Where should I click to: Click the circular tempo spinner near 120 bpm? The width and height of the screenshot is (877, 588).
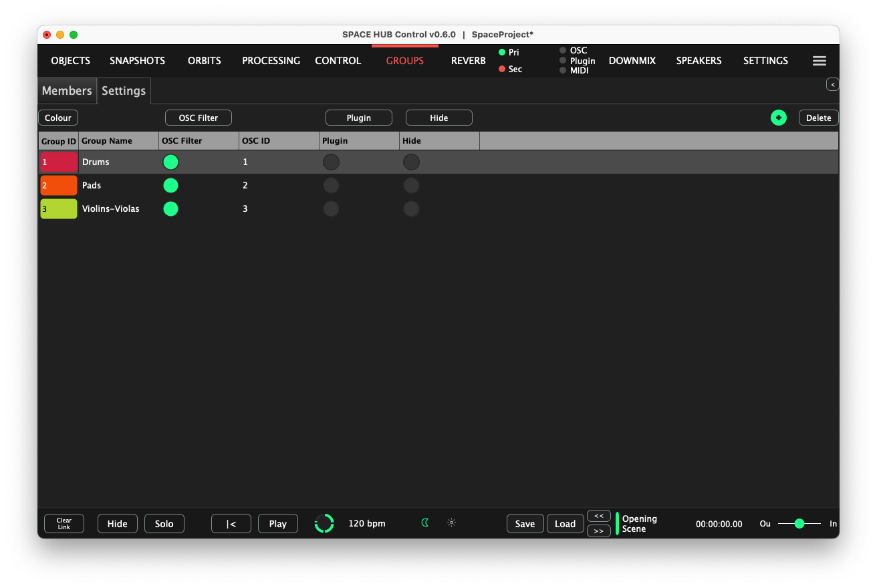point(324,523)
